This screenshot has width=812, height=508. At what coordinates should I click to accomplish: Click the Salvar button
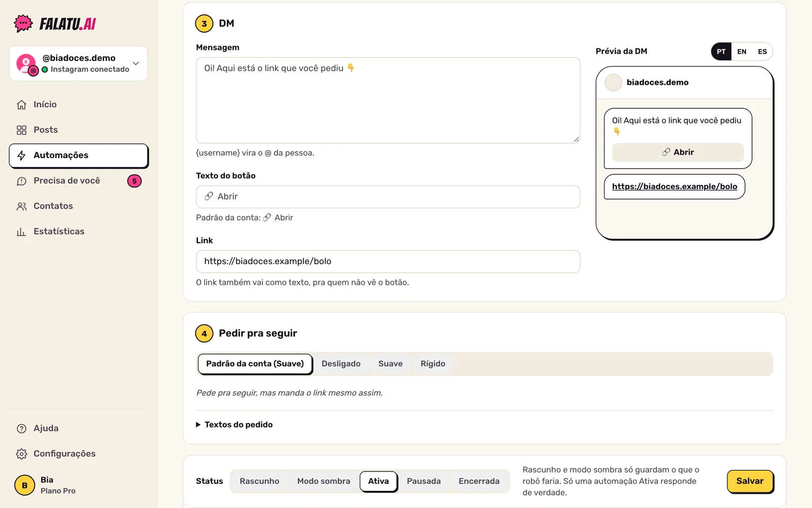coord(750,481)
